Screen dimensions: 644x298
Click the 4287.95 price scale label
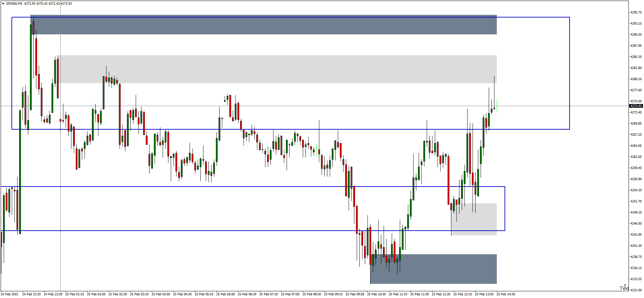pos(636,46)
